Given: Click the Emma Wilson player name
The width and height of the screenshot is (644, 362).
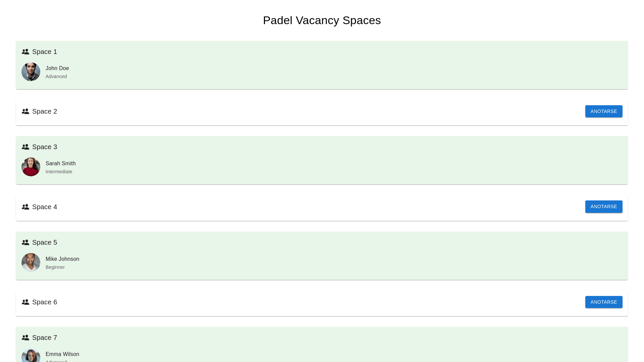Looking at the screenshot, I should tap(62, 354).
